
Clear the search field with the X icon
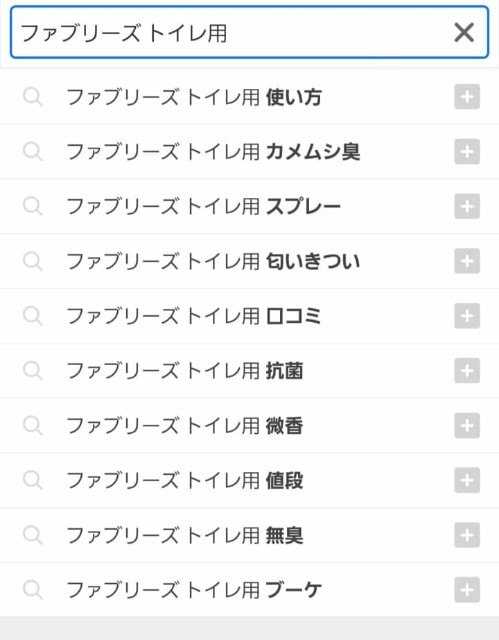coord(464,32)
